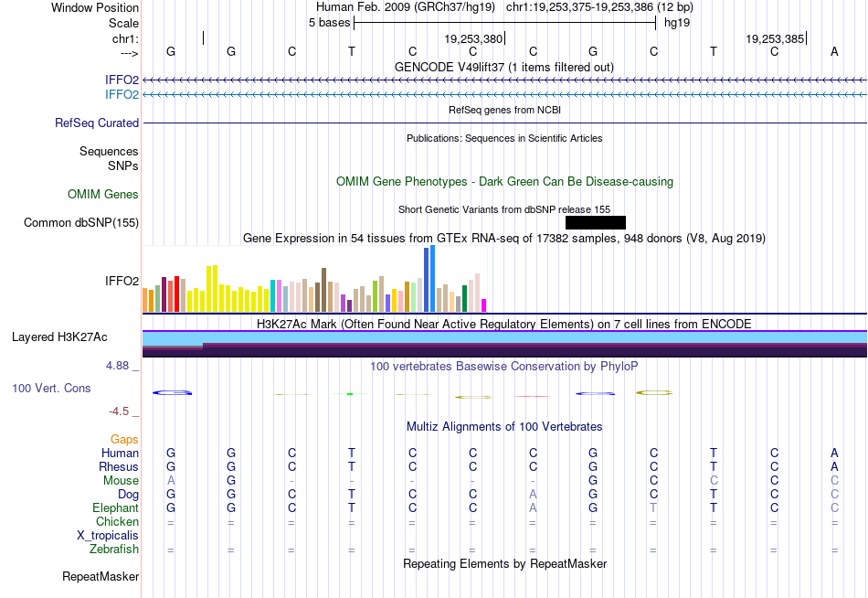Select the X_tropicalis species row label
The width and height of the screenshot is (868, 598).
pos(108,536)
